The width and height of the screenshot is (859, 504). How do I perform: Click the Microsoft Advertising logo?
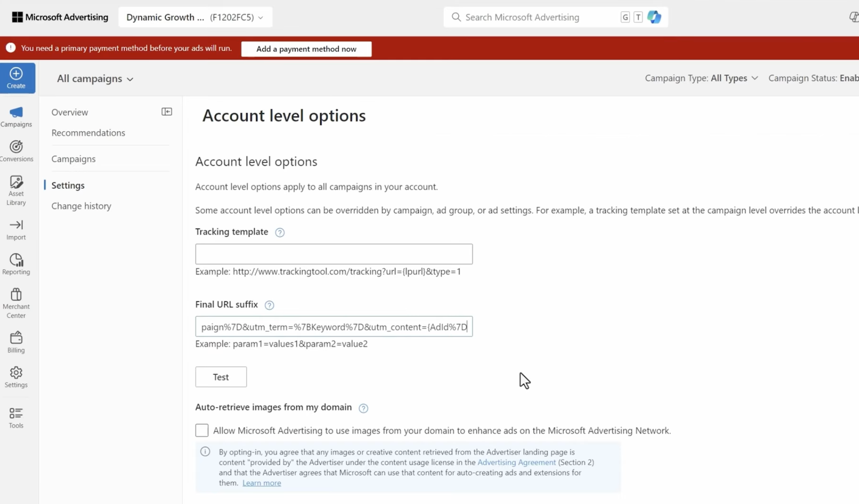tap(60, 17)
